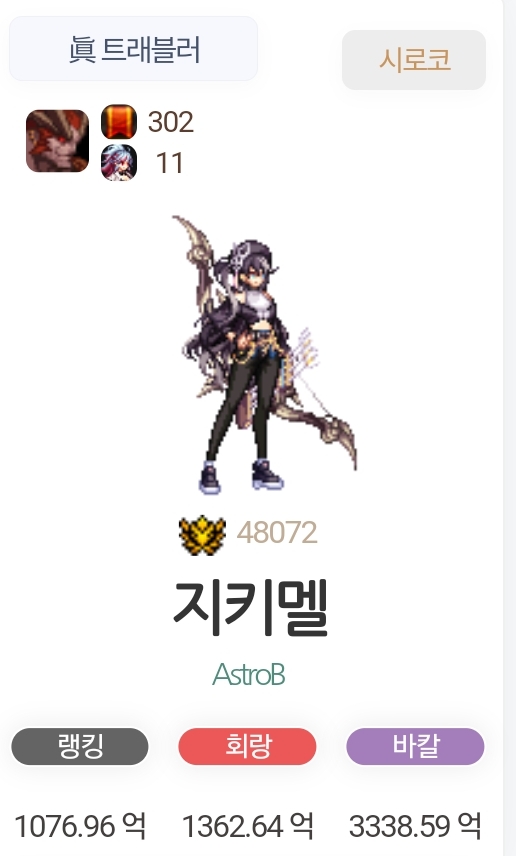The width and height of the screenshot is (516, 856).
Task: Select the 바칼 purple tab pill
Action: [415, 746]
